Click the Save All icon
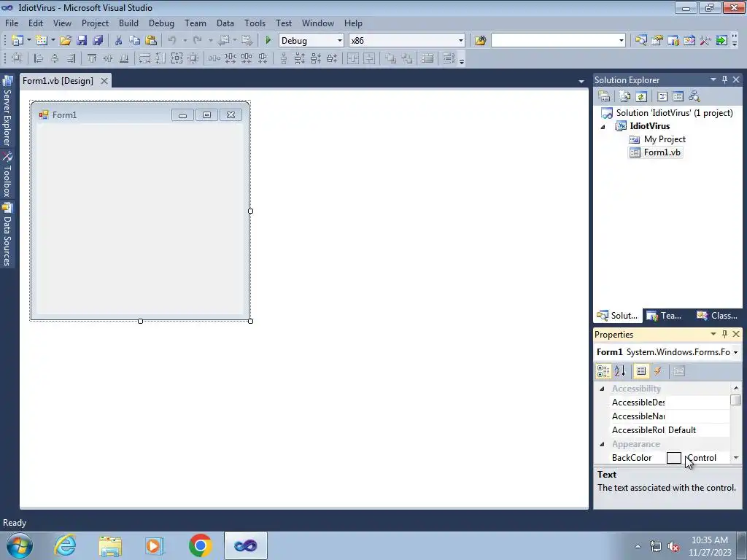 (98, 41)
